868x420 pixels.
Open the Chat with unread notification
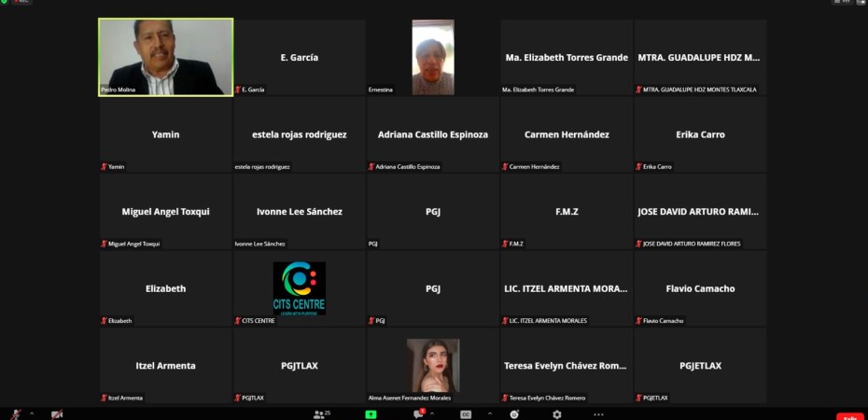click(419, 414)
